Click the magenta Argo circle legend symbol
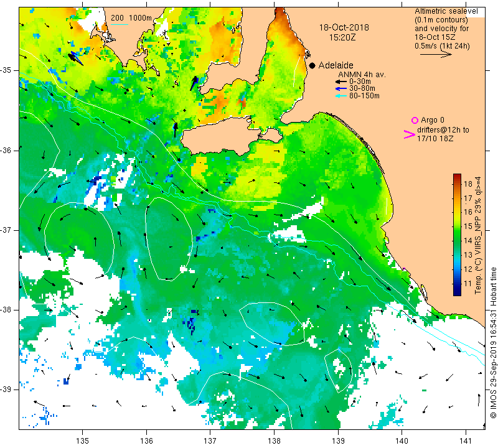 (415, 120)
